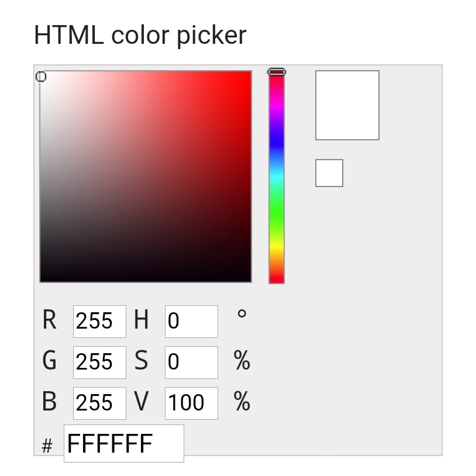
Task: Click the V value percent field
Action: 191,403
